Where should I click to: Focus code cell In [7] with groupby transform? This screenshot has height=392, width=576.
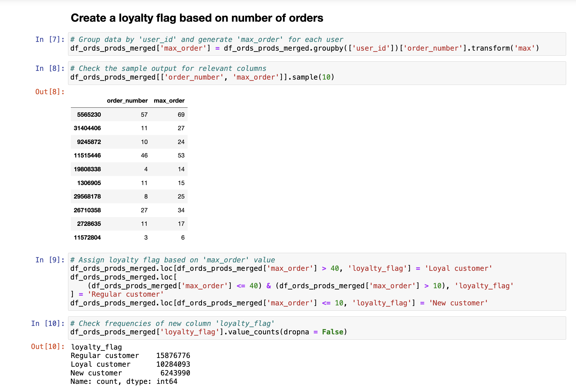[304, 48]
